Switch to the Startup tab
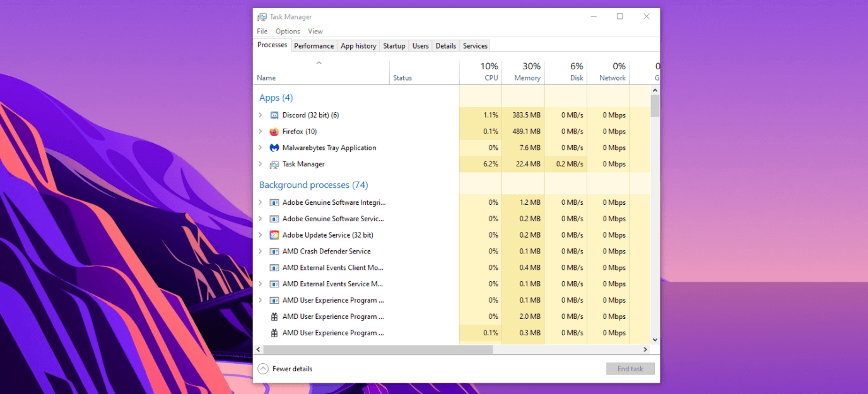The width and height of the screenshot is (868, 394). point(394,45)
